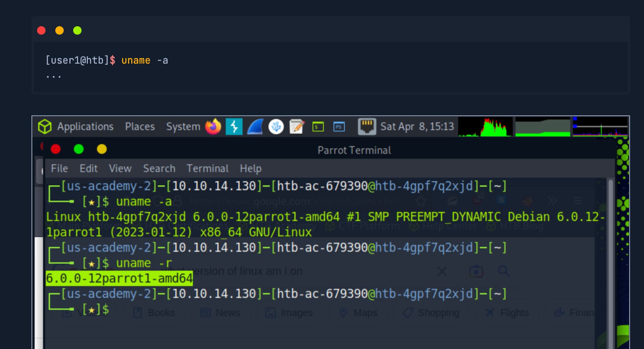Viewport: 644px width, 349px height.
Task: Click the CPU load graph monitor
Action: point(485,127)
